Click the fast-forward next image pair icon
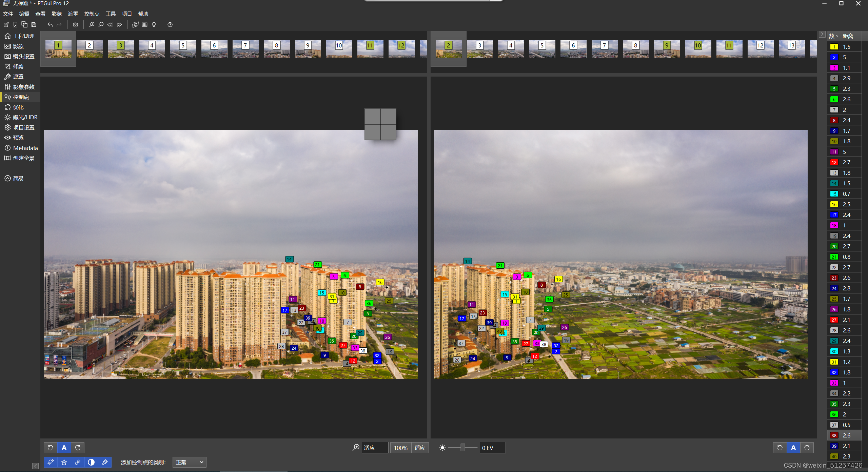868x472 pixels. pyautogui.click(x=119, y=24)
